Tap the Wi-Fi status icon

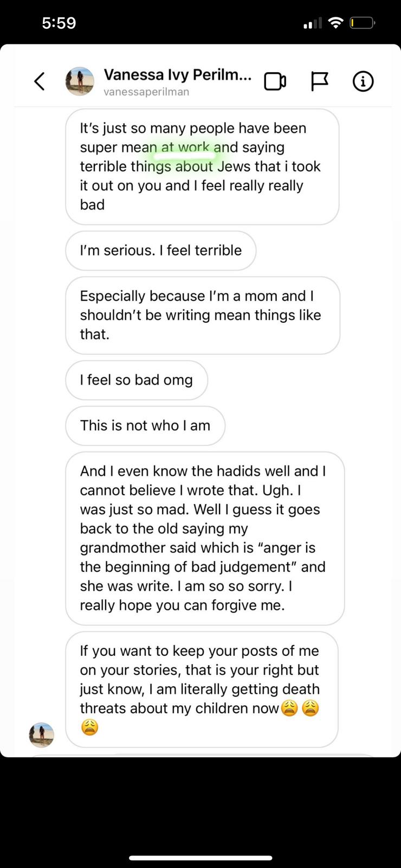pos(336,23)
